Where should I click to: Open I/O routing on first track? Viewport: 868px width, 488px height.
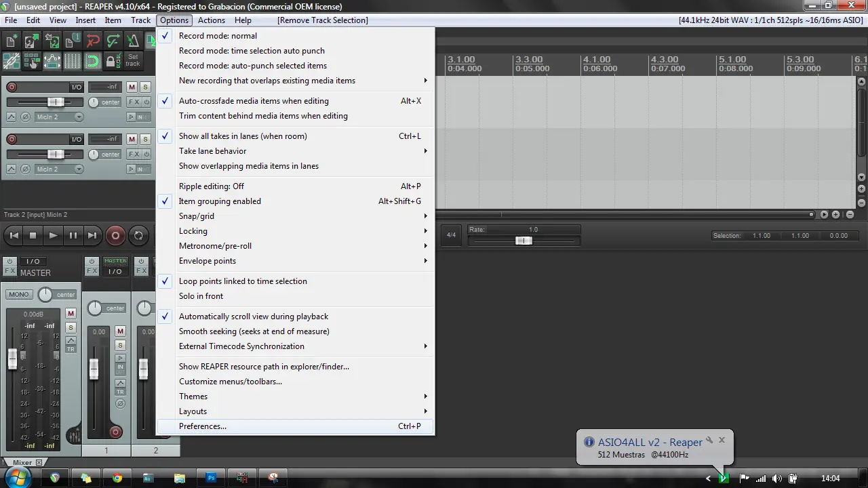[77, 87]
